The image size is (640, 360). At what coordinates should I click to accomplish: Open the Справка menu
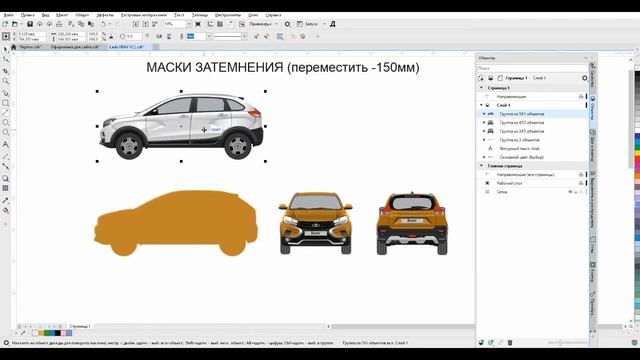coord(273,15)
